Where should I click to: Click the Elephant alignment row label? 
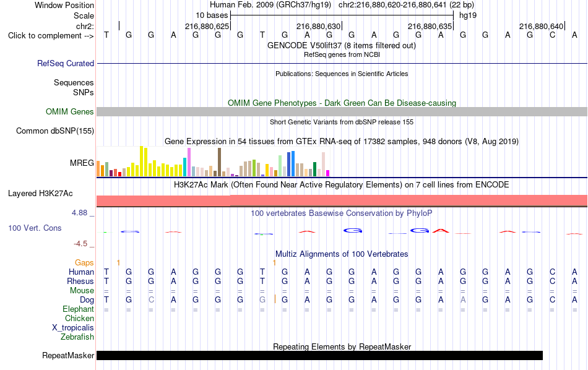tap(78, 309)
